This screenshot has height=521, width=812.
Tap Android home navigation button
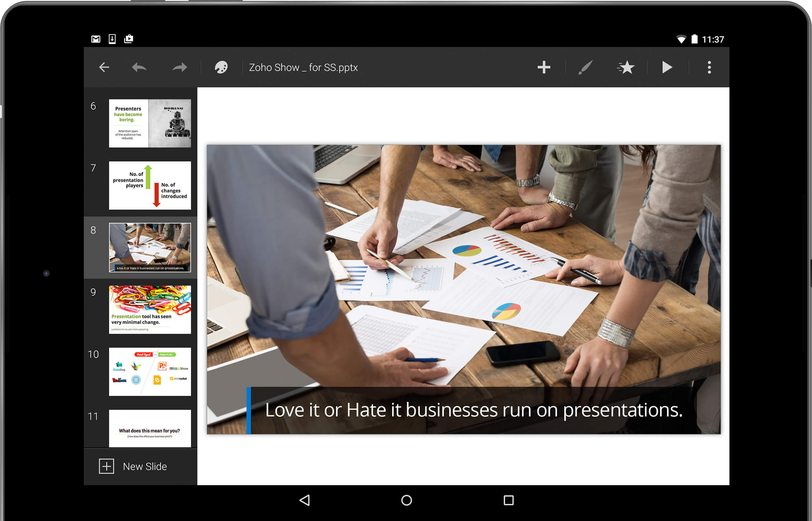point(407,500)
